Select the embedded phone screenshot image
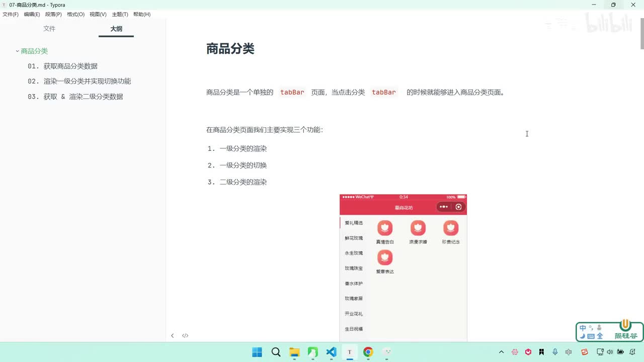The image size is (644, 362). click(403, 268)
